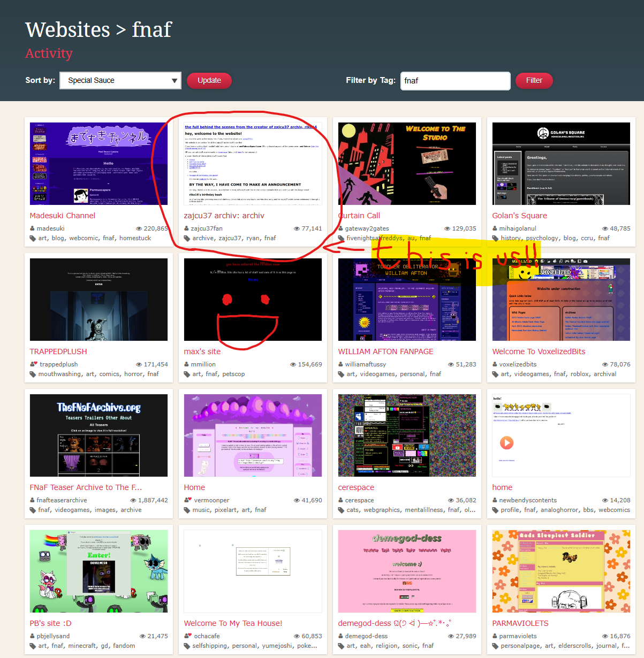Open the WILLIAM AFTON FANPAGE title link
Image resolution: width=644 pixels, height=658 pixels.
[385, 351]
